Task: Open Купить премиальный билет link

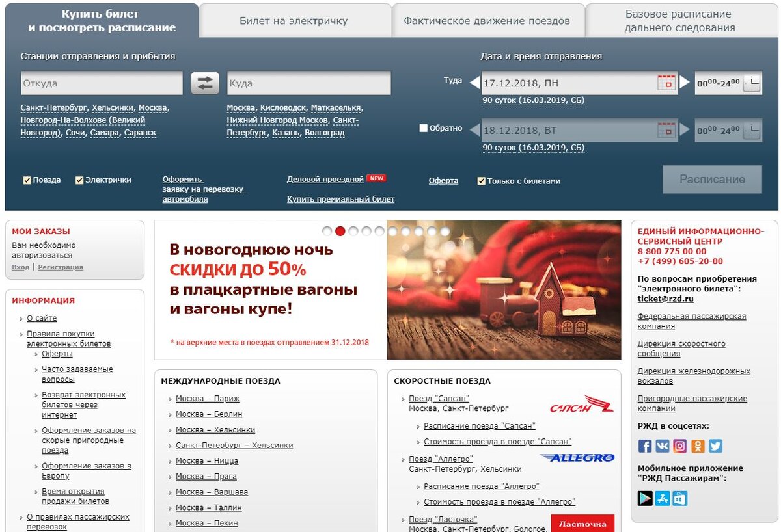Action: pos(340,200)
